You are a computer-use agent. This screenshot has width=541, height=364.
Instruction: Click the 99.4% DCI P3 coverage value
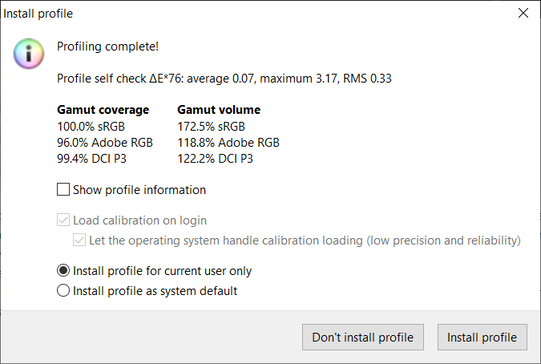[92, 158]
